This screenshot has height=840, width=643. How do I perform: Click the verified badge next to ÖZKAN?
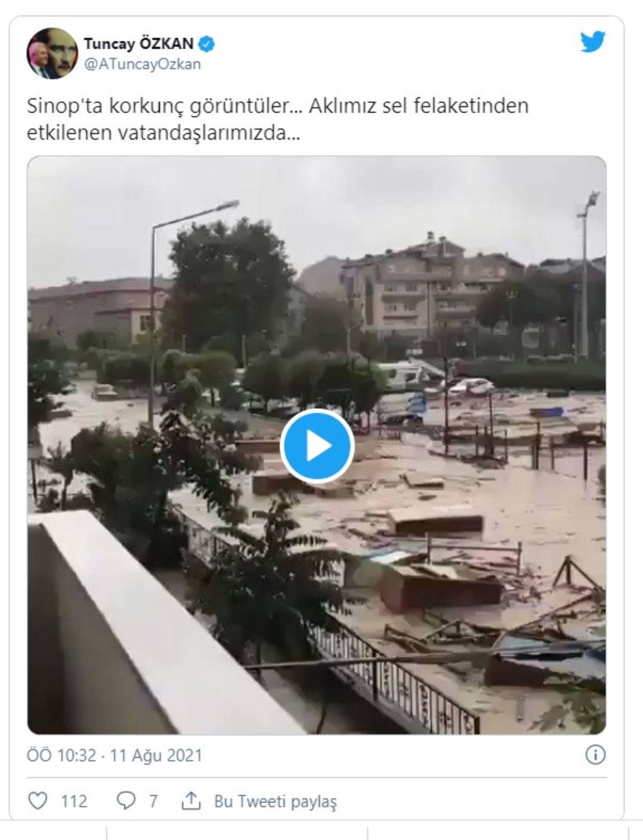click(207, 44)
